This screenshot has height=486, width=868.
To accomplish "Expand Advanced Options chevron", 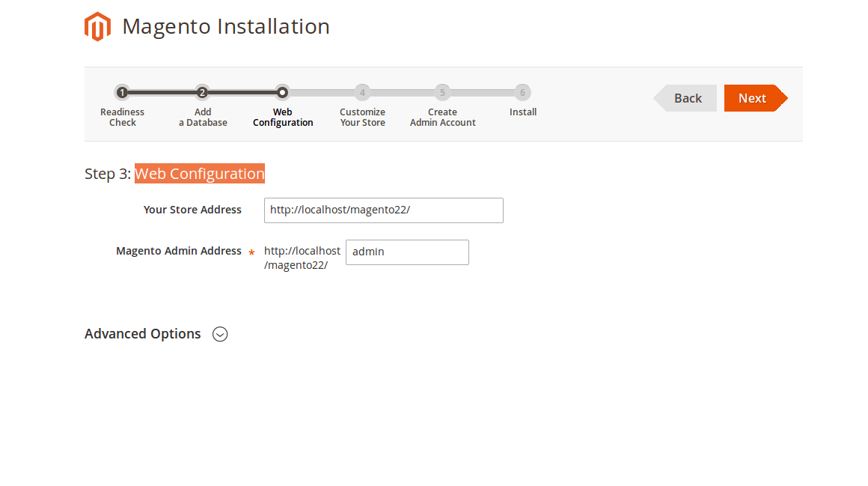I will [220, 334].
